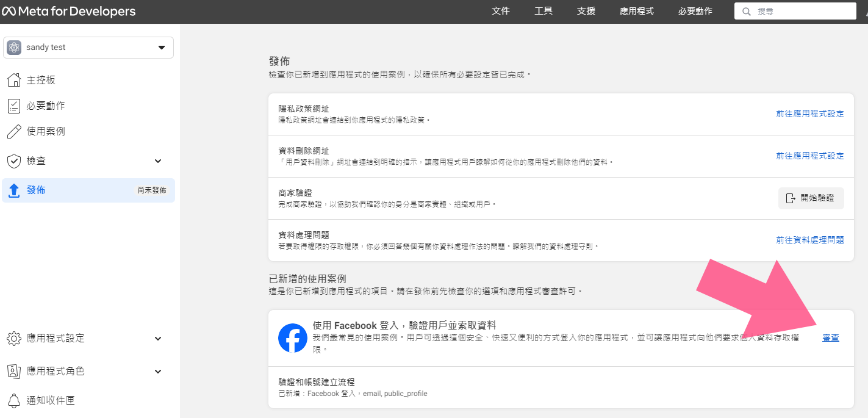Image resolution: width=868 pixels, height=418 pixels.
Task: Click the exit-door icon on 開始驗證 button
Action: (x=791, y=198)
